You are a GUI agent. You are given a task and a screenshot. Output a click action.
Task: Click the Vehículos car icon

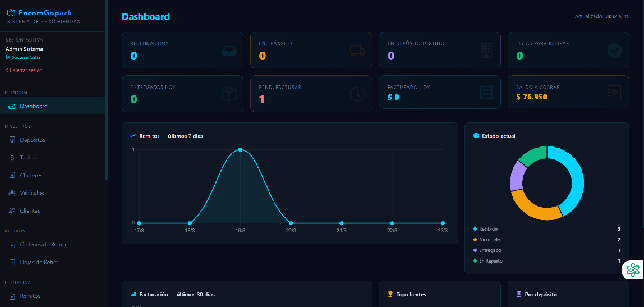pyautogui.click(x=12, y=193)
